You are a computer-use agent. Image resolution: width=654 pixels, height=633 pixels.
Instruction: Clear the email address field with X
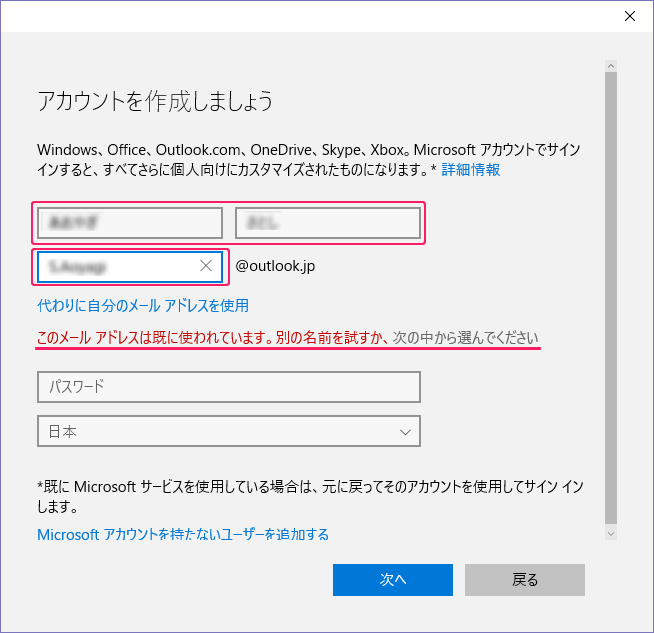pos(206,266)
